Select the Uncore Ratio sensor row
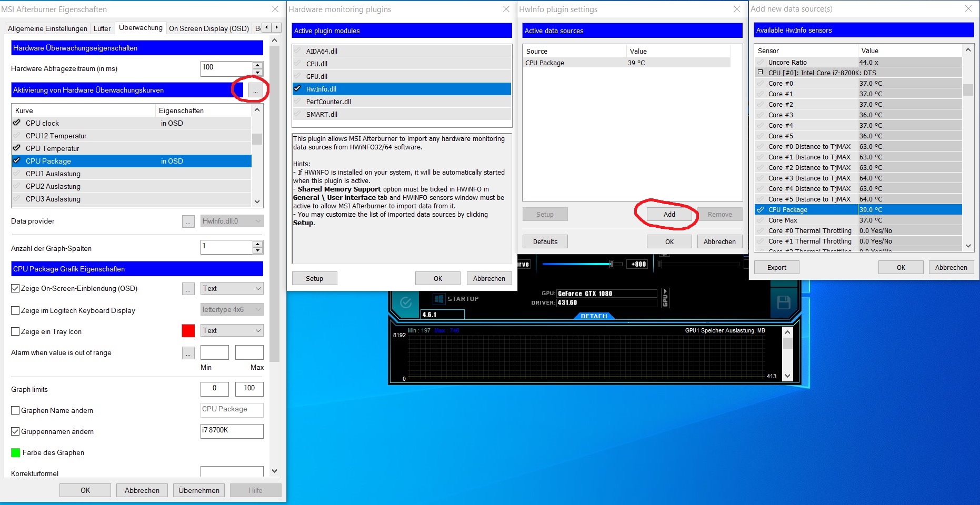Image resolution: width=980 pixels, height=505 pixels. coord(858,62)
